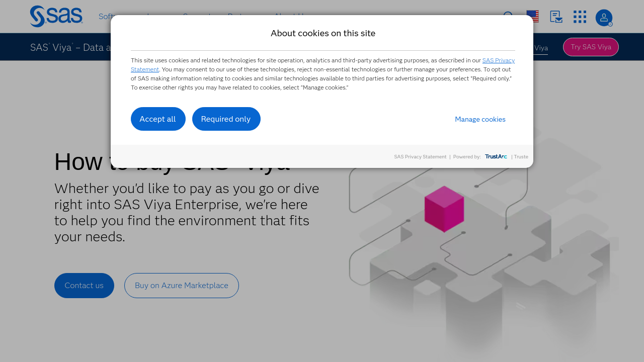Select the underlined Viya subnav tab

click(540, 48)
